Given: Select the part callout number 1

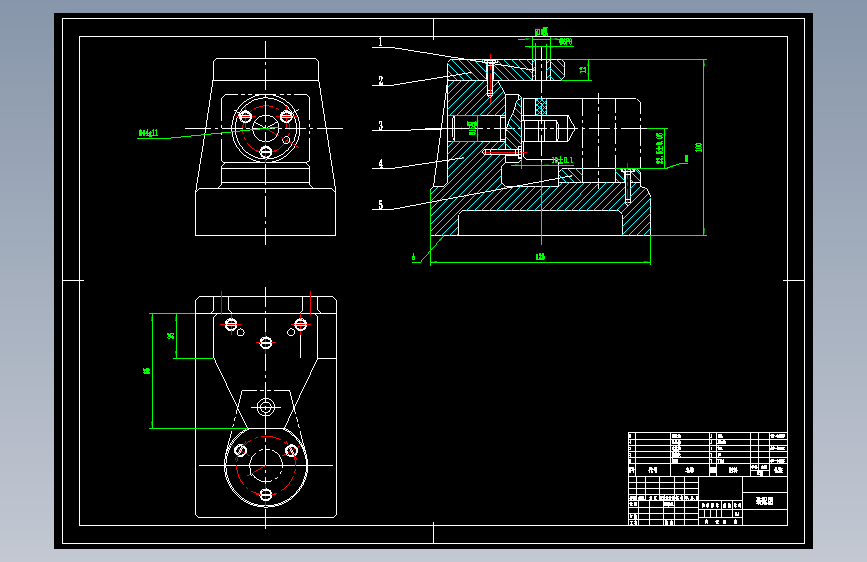Looking at the screenshot, I should coord(380,42).
